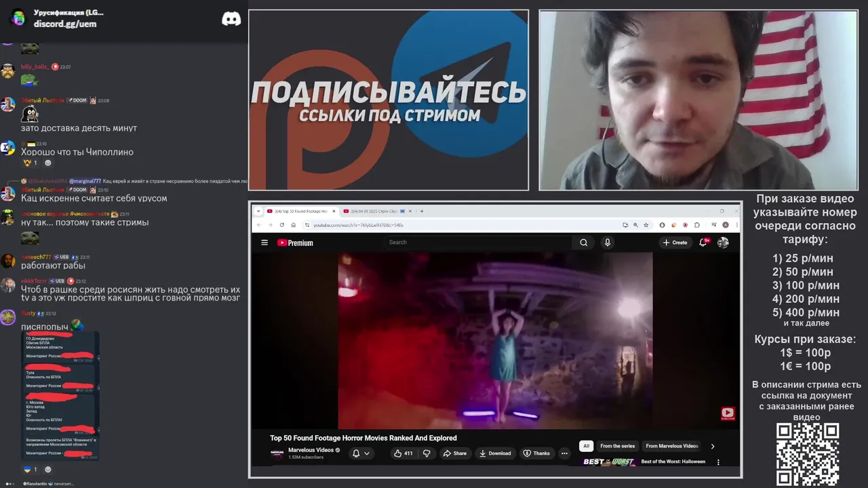Image resolution: width=868 pixels, height=488 pixels.
Task: Click the browser address bar URL
Action: coord(358,225)
